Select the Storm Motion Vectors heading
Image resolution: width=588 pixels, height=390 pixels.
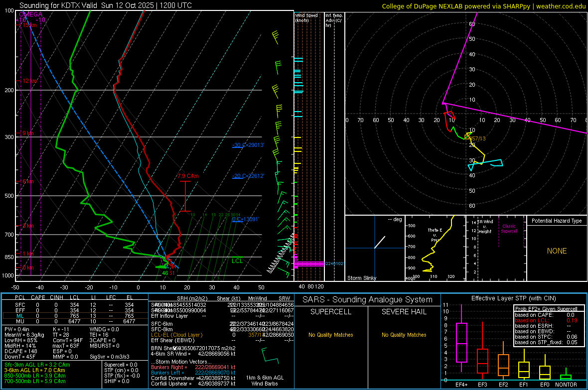[181, 362]
